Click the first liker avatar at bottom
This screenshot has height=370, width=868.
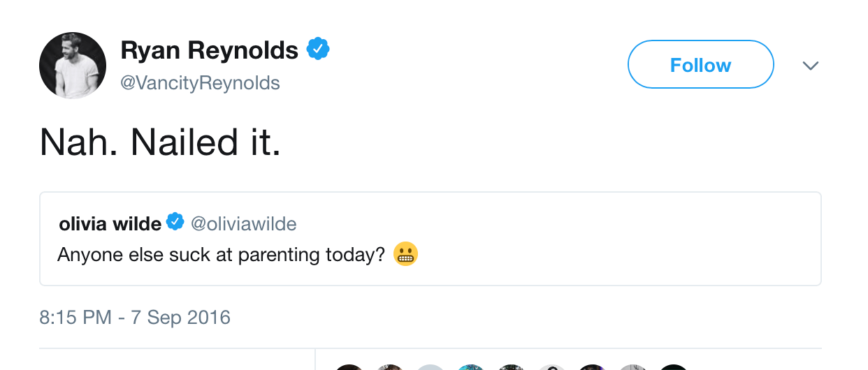point(349,367)
